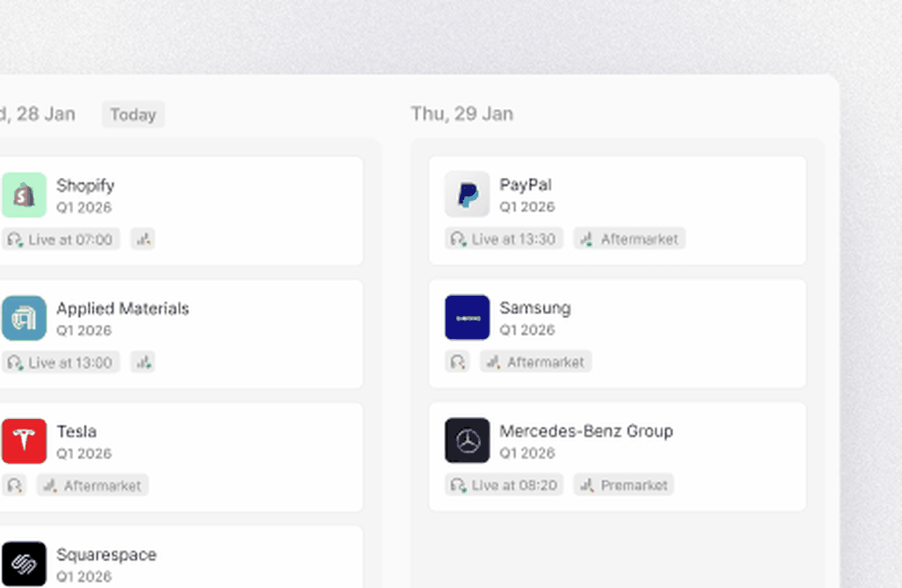
Task: Select the 28 Jan date header
Action: tap(38, 114)
